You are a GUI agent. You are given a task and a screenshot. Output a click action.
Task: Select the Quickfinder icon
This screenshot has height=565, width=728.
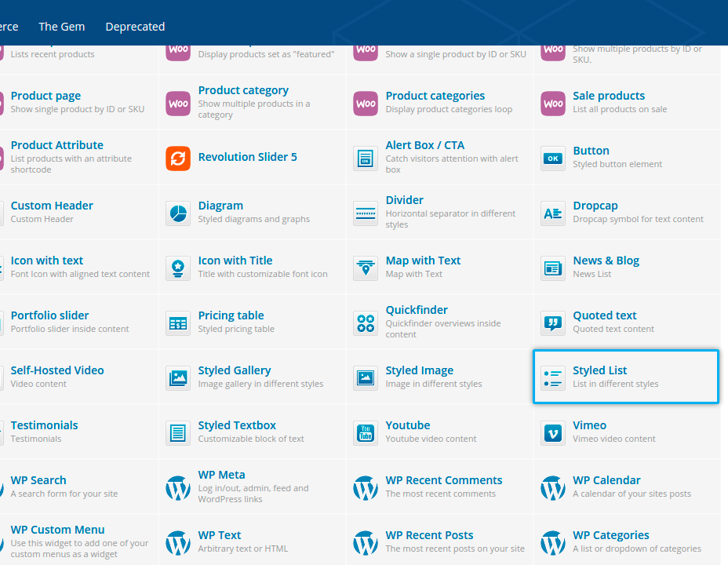coord(366,323)
